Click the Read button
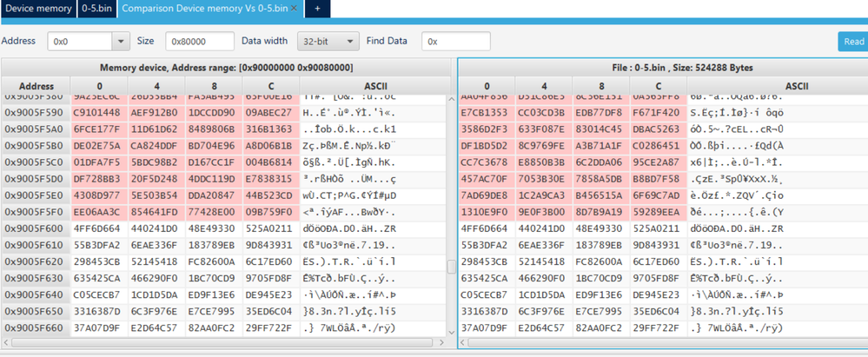The height and width of the screenshot is (357, 868). [853, 42]
